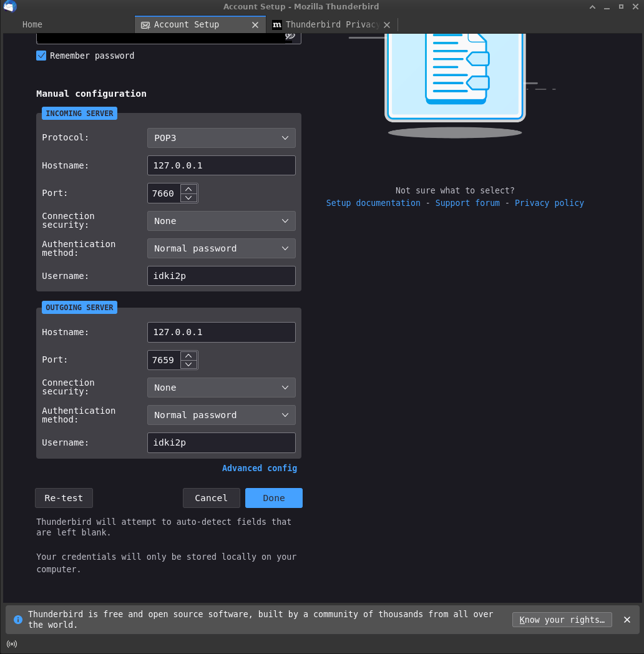Click Know your rights button
This screenshot has height=654, width=644.
[562, 620]
